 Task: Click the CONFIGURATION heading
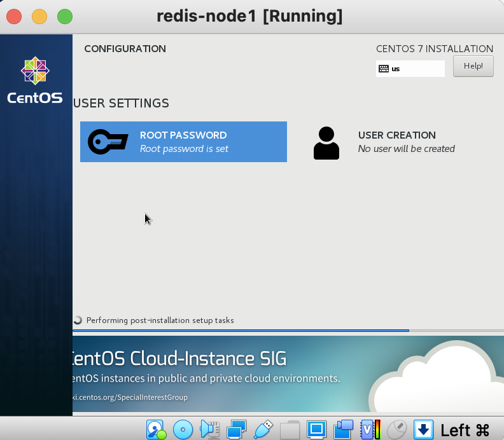pos(125,49)
